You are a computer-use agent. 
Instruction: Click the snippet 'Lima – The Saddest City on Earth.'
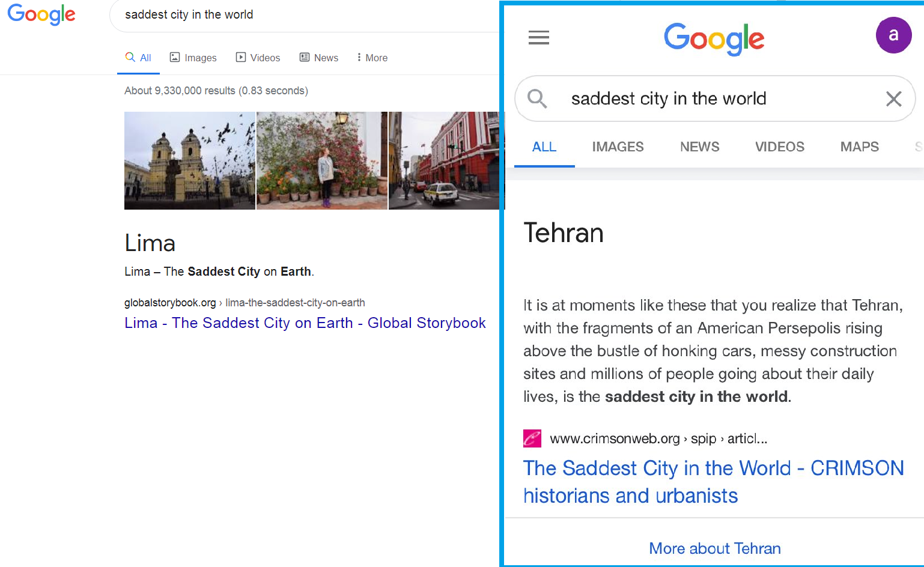219,271
